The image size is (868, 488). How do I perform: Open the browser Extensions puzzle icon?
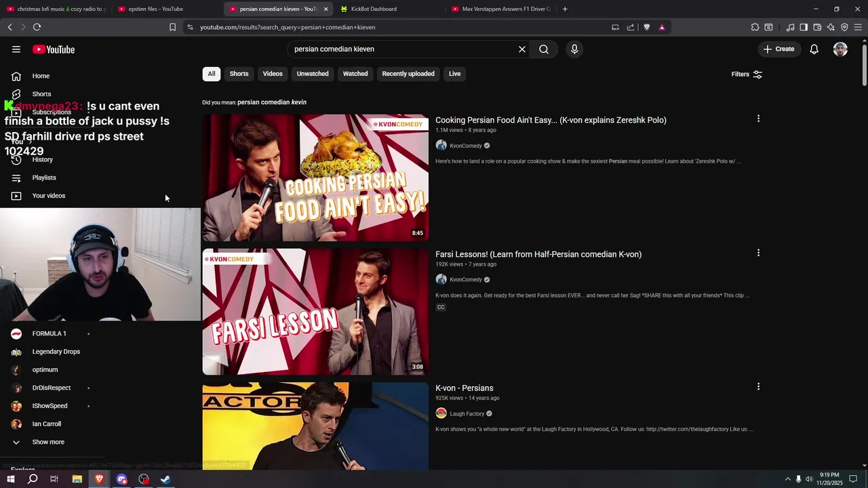[x=755, y=27]
